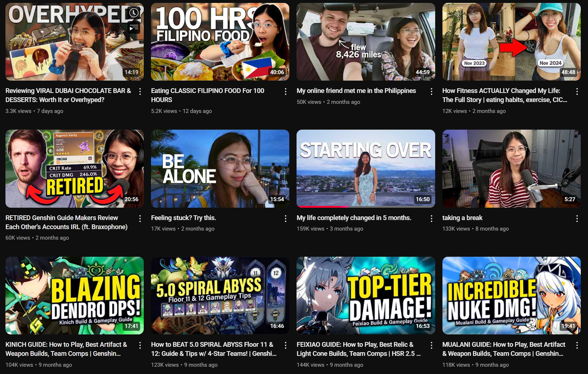Click "50K views • 2 months ago" text
This screenshot has height=374, width=588.
[x=328, y=102]
